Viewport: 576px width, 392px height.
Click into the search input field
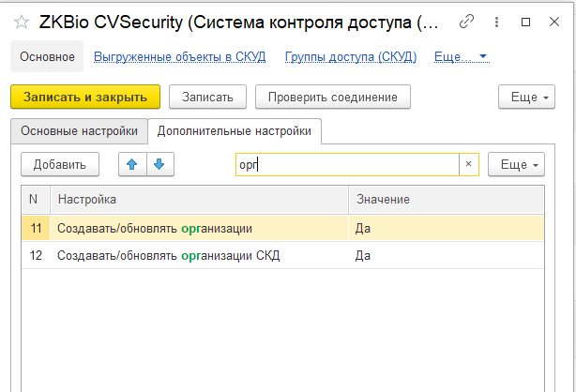pos(347,164)
